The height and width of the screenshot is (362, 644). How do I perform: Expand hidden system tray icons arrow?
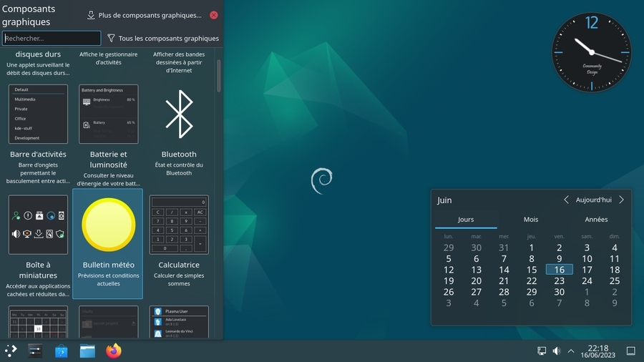click(571, 351)
